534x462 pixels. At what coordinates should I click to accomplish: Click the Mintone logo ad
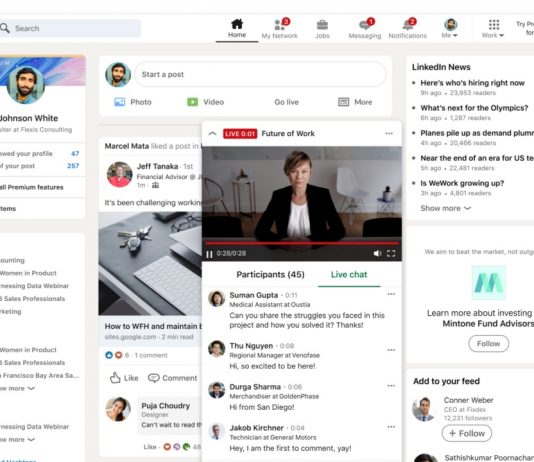click(489, 283)
